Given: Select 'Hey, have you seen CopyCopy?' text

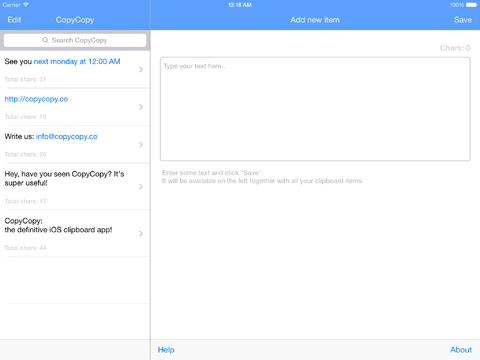Looking at the screenshot, I should click(64, 178).
